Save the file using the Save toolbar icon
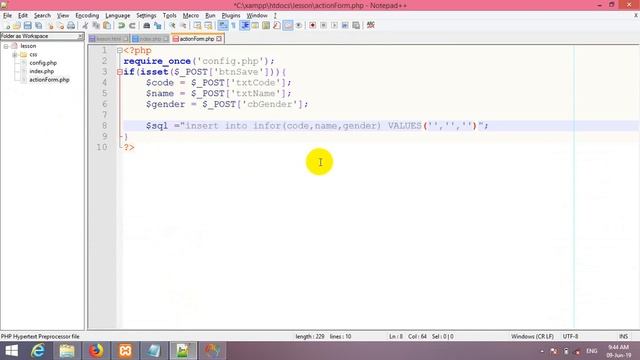This screenshot has height=360, width=640. (x=27, y=25)
